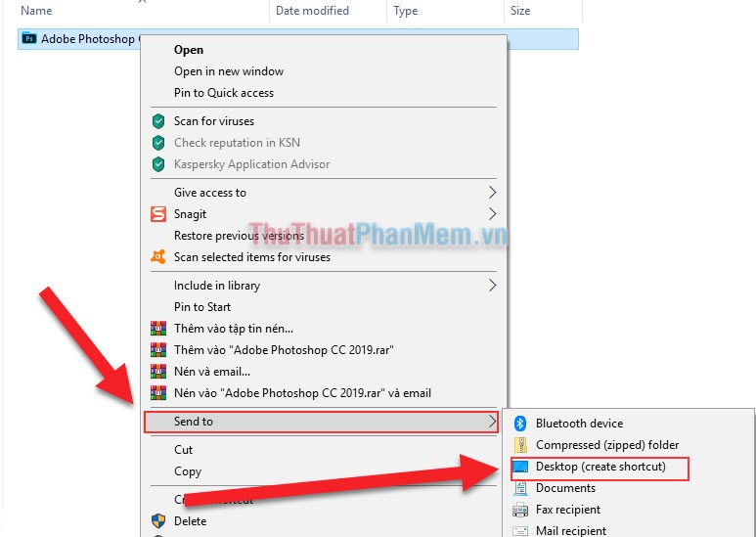The height and width of the screenshot is (537, 756).
Task: Send to Documents
Action: coord(565,488)
